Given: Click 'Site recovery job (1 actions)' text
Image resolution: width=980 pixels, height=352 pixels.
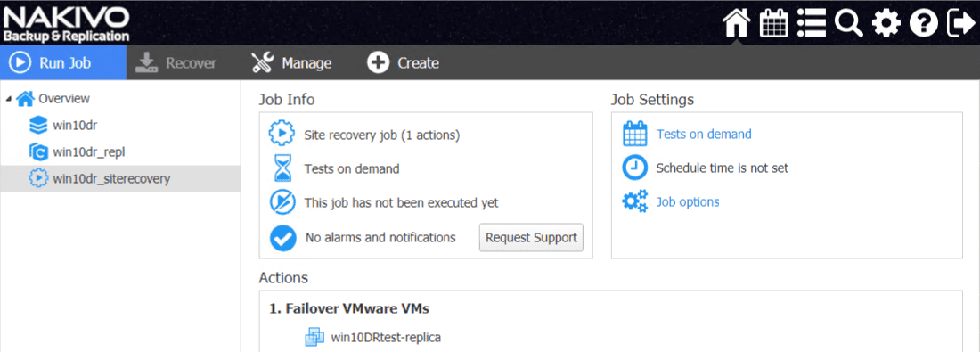Looking at the screenshot, I should [382, 135].
